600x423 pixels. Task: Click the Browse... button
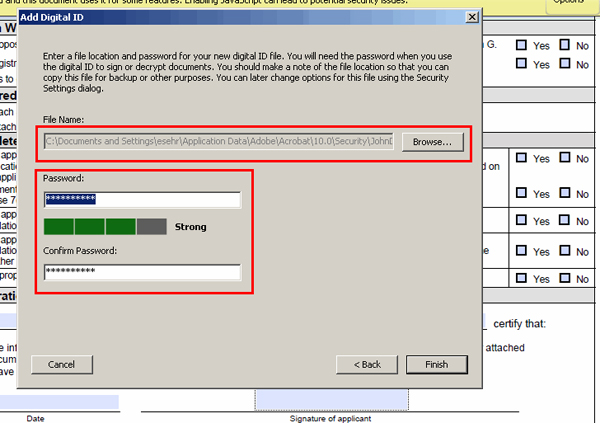pyautogui.click(x=432, y=142)
